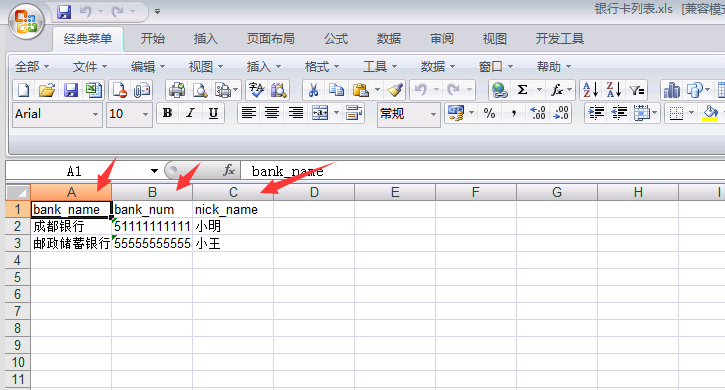Viewport: 725px width, 390px height.
Task: Click the spelling check ABC icon
Action: click(256, 90)
